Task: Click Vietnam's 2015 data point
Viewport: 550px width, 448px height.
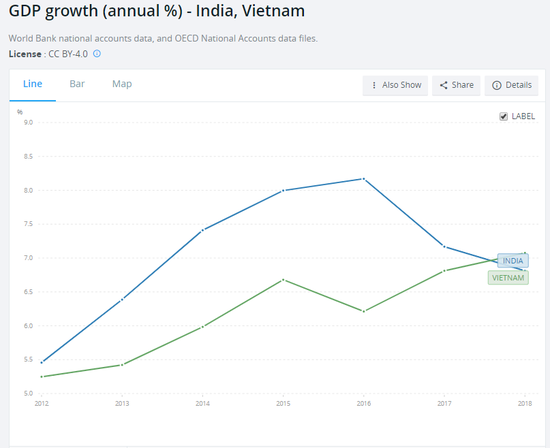Action: 283,280
